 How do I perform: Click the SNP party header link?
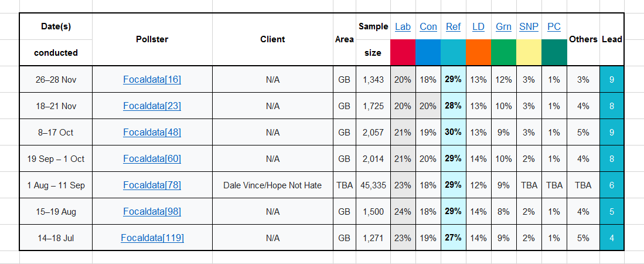point(529,26)
